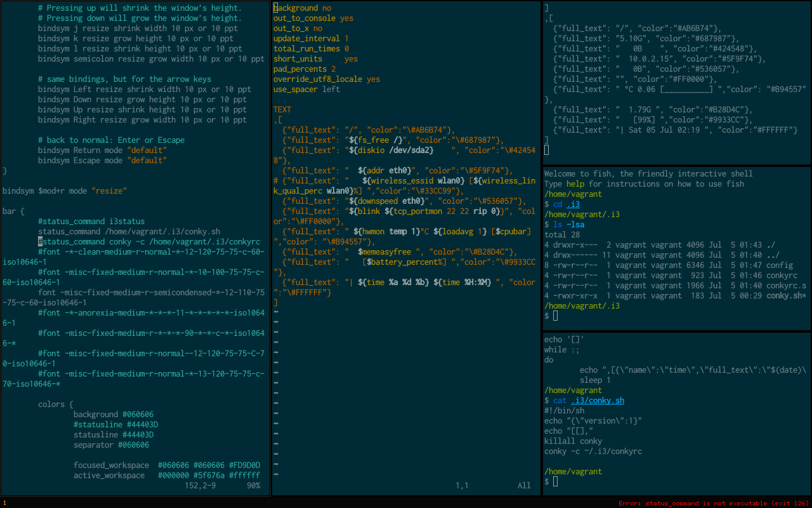Click 'bindsym $mod+r mode "resize"' line

coord(65,191)
